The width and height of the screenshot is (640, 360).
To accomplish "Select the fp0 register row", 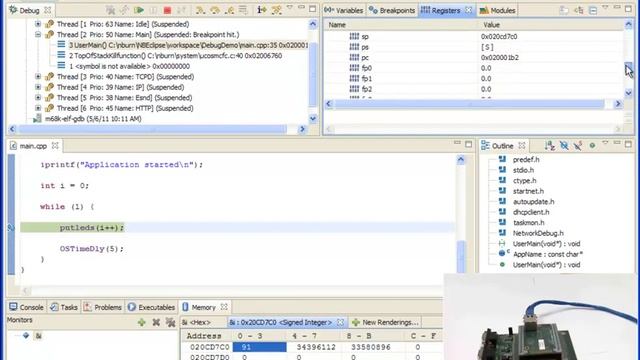I will [473, 68].
